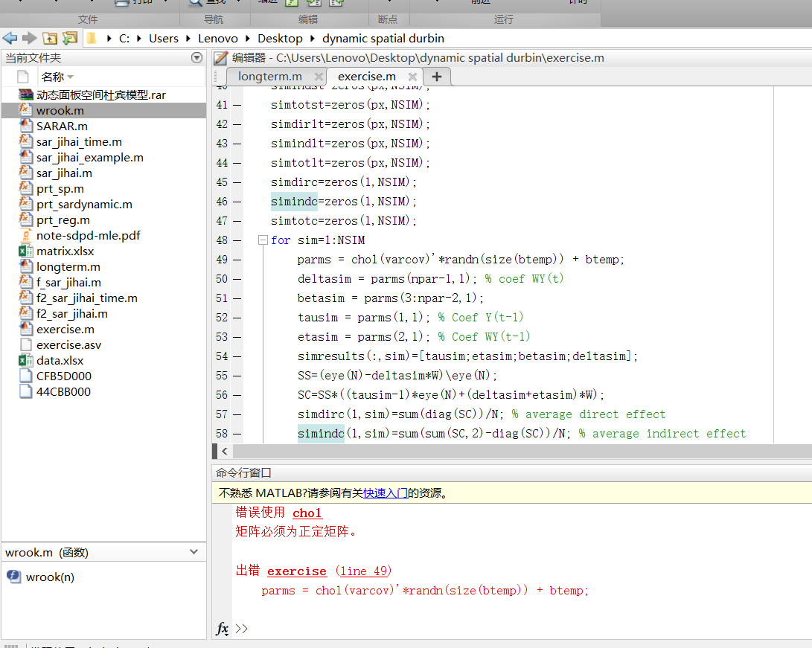The width and height of the screenshot is (812, 648).
Task: Go up one folder level
Action: click(50, 38)
